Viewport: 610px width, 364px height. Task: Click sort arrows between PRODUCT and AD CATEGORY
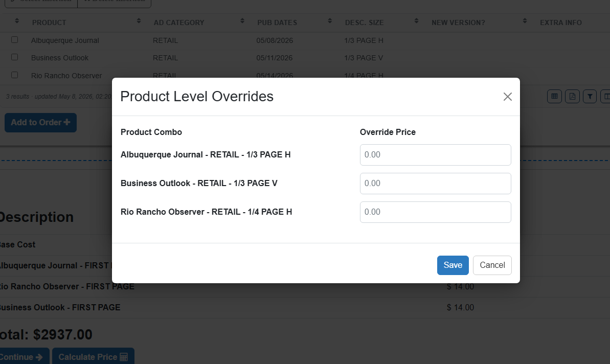click(x=139, y=21)
